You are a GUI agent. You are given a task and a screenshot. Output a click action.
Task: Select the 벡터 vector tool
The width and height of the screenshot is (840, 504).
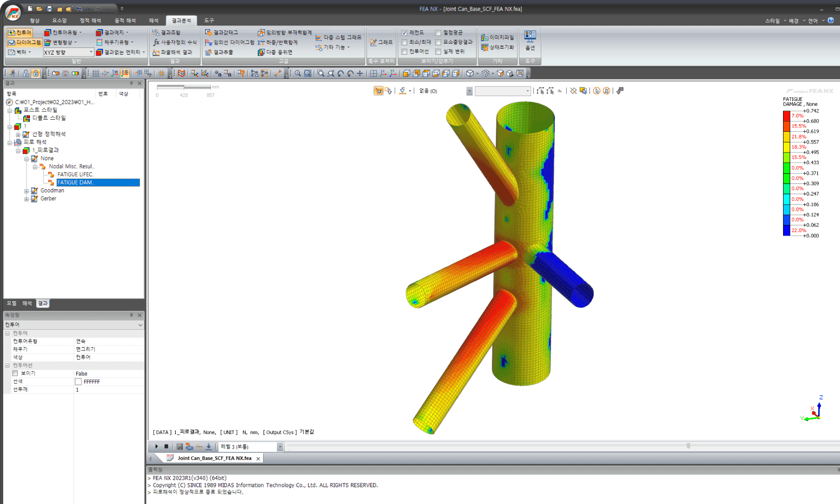(x=18, y=52)
